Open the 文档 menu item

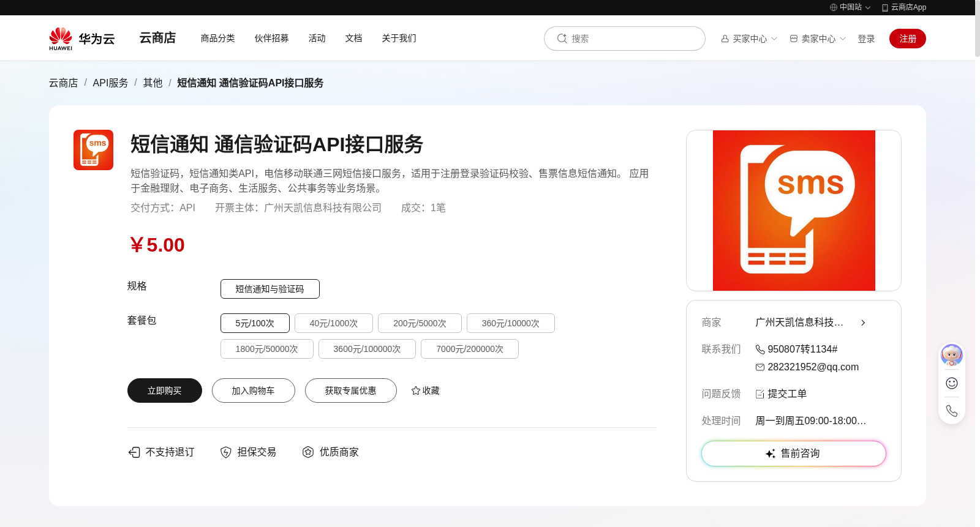tap(354, 38)
